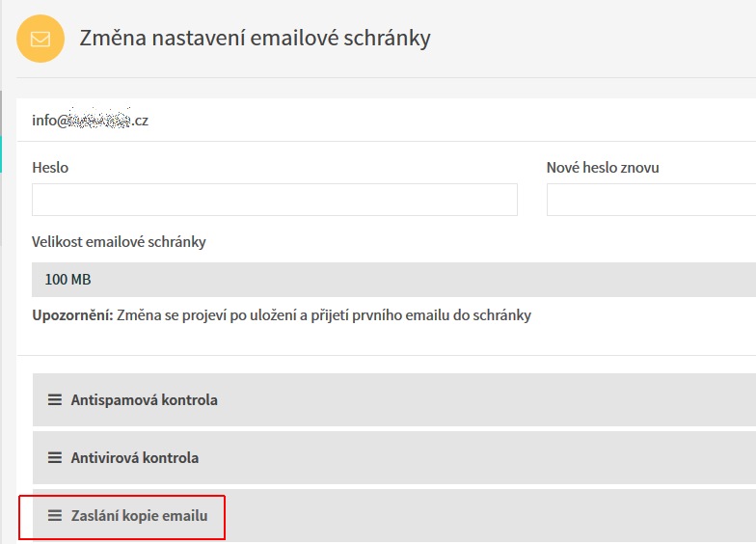Viewport: 756px width, 544px height.
Task: Focus the Nové heslo znovu field
Action: (652, 200)
